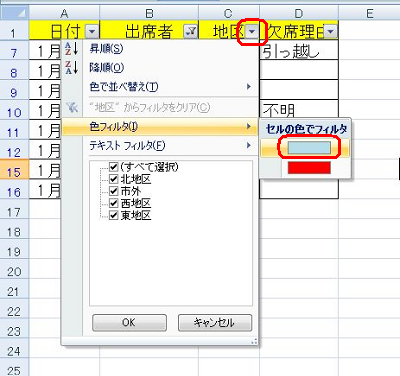Expand arrow beside テキスト フィルタ
Viewport: 400px width, 376px height.
(x=248, y=145)
